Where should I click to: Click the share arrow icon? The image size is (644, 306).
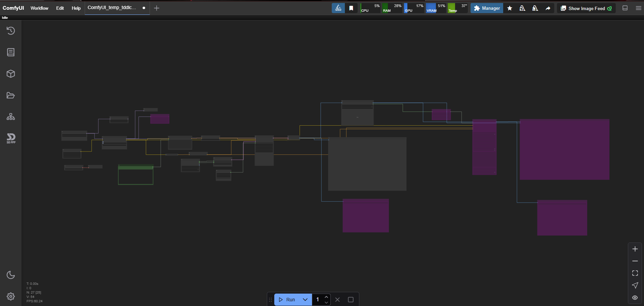(548, 8)
